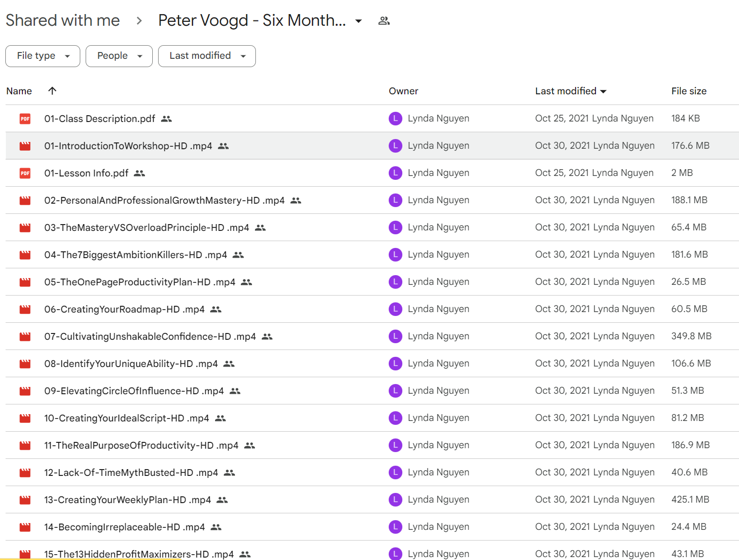Screen dimensions: 739x560
Task: Click video icon of 03-TheMasteryVSOverloadPrinciple
Action: pyautogui.click(x=25, y=227)
